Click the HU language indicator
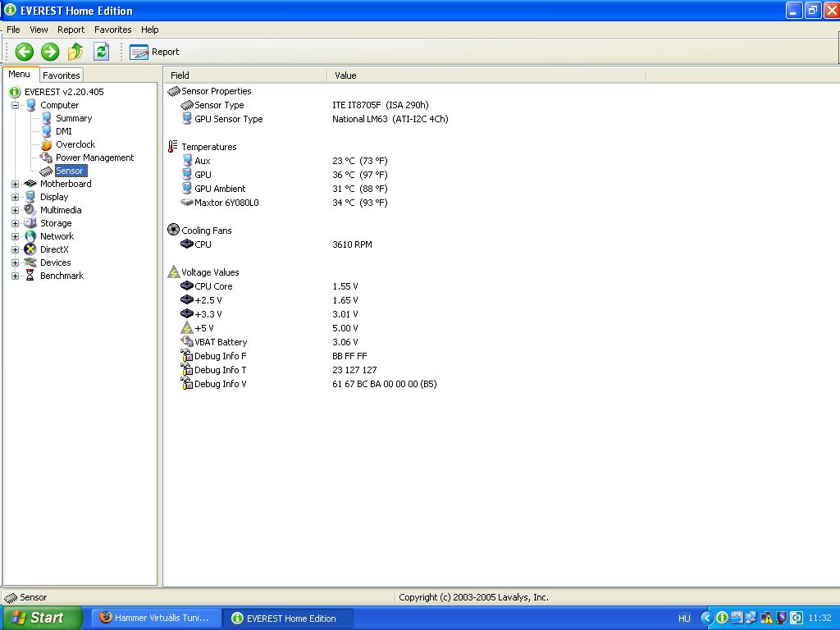Viewport: 840px width, 630px height. pyautogui.click(x=684, y=619)
